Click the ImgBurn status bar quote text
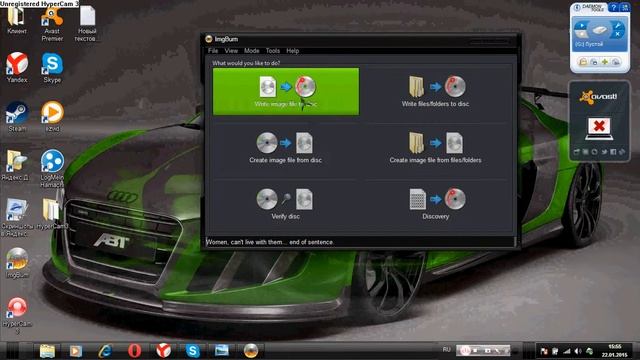The width and height of the screenshot is (640, 360). [270, 242]
